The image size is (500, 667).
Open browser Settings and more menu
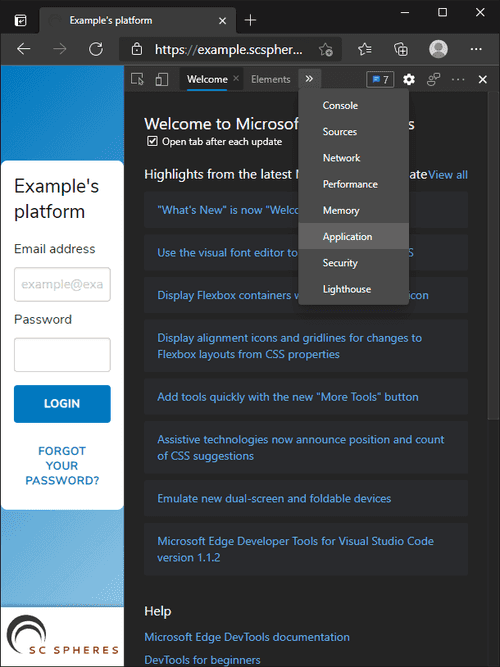pyautogui.click(x=476, y=49)
